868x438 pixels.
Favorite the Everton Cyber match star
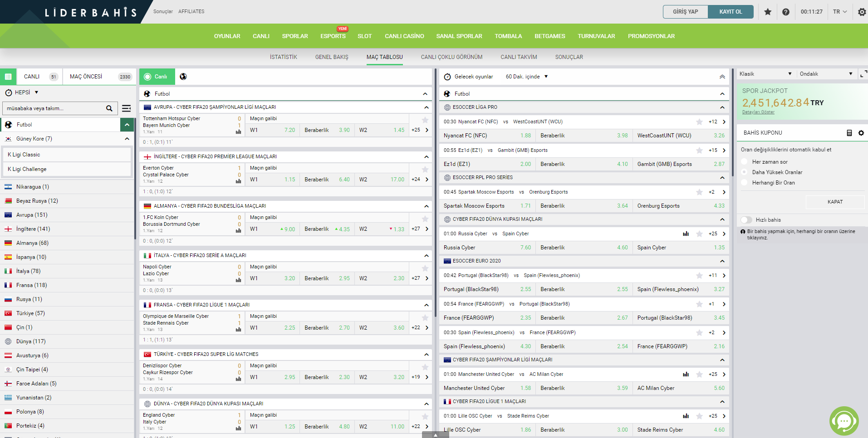tap(425, 170)
